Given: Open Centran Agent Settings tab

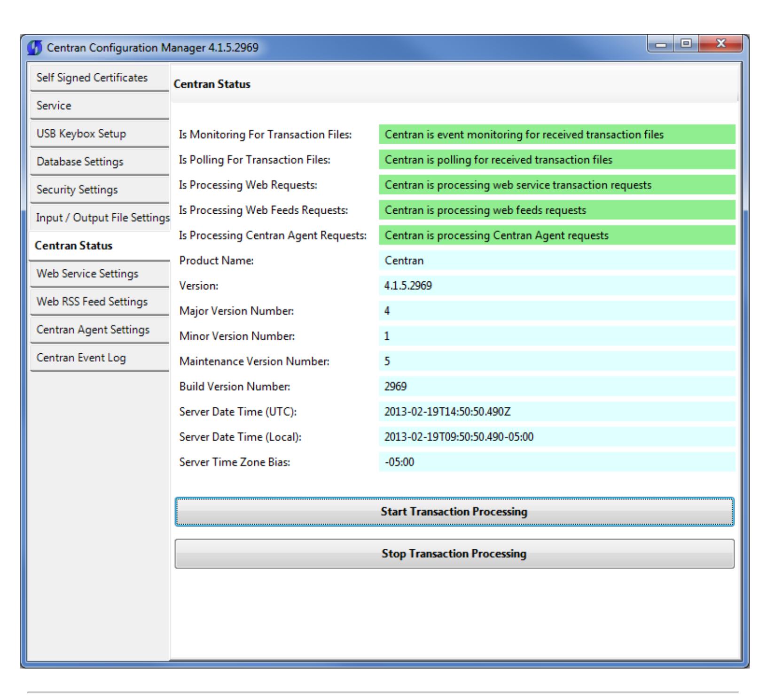Looking at the screenshot, I should pos(99,330).
